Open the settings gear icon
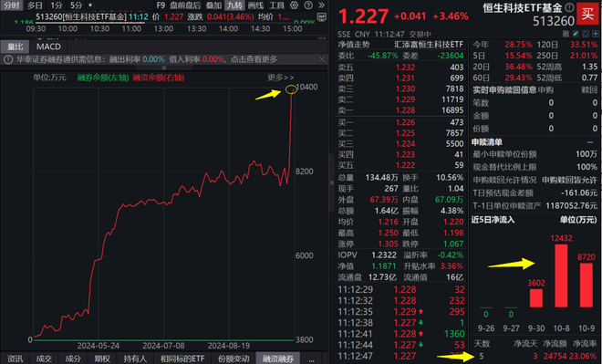602x364 pixels. (294, 5)
